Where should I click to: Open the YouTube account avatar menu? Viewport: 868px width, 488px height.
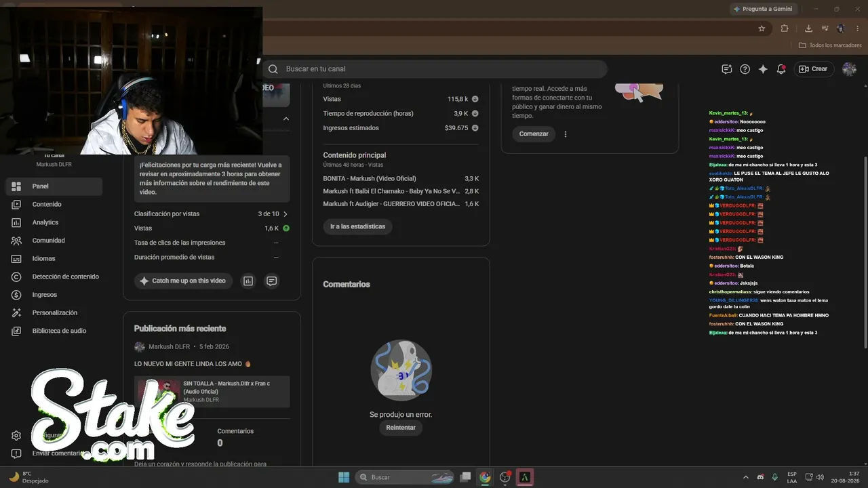(849, 69)
